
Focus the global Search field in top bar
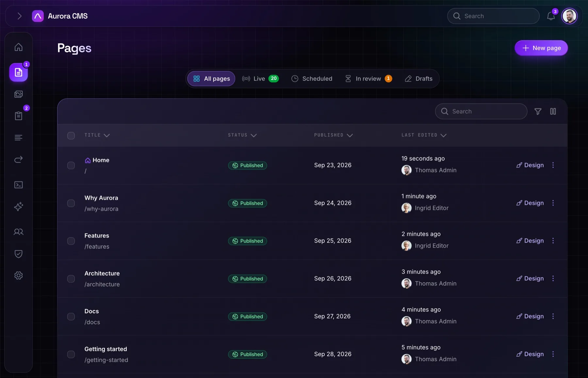coord(493,16)
